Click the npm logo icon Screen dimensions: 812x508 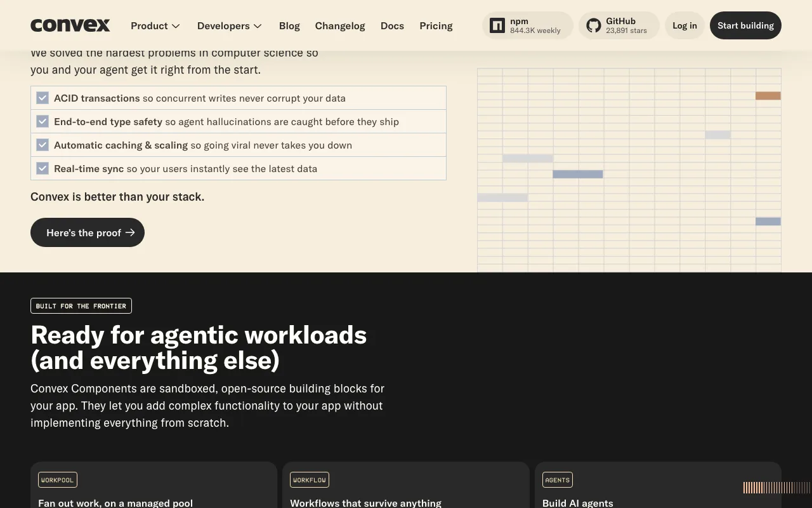point(497,25)
